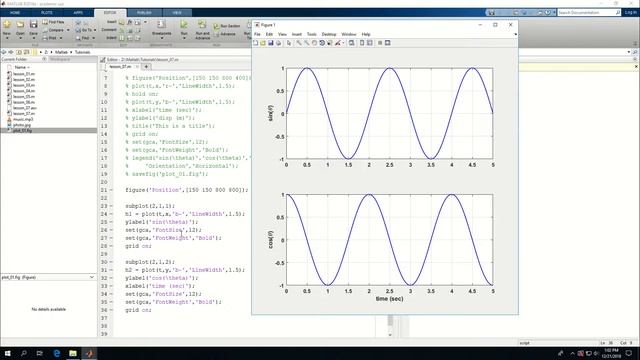Click the back navigation arrow in the folder bar
Screen dimensions: 640x360
click(x=4, y=52)
